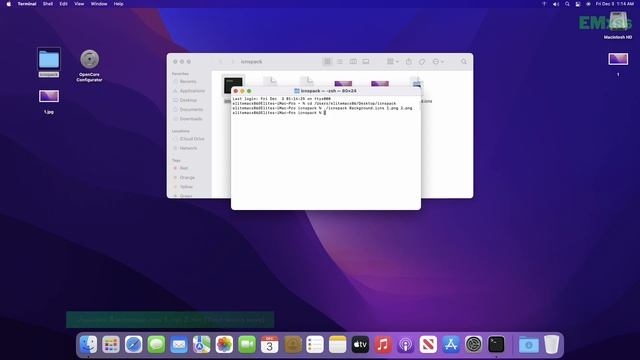The image size is (640, 360).
Task: Click the Share button in Finder toolbar
Action: 409,61
